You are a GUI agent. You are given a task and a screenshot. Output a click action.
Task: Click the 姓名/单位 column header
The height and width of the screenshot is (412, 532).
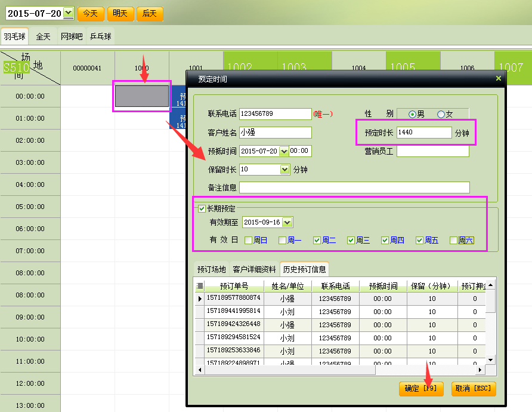pyautogui.click(x=287, y=286)
